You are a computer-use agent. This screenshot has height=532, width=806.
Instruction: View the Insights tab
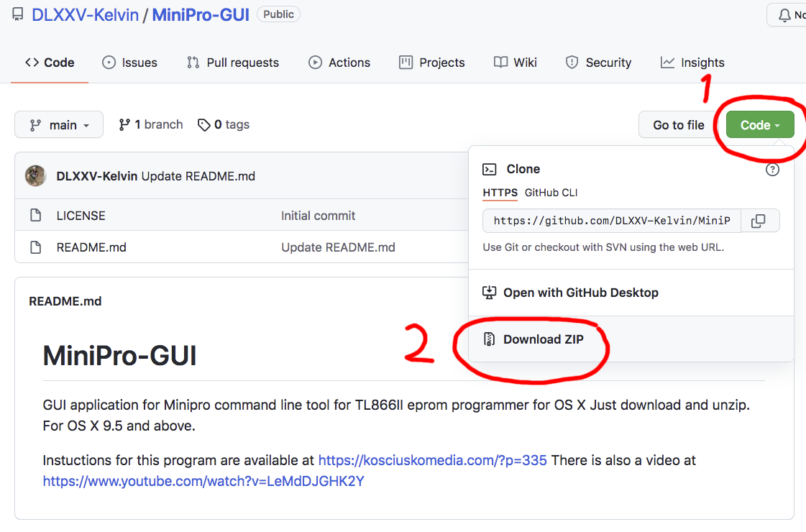click(x=692, y=63)
